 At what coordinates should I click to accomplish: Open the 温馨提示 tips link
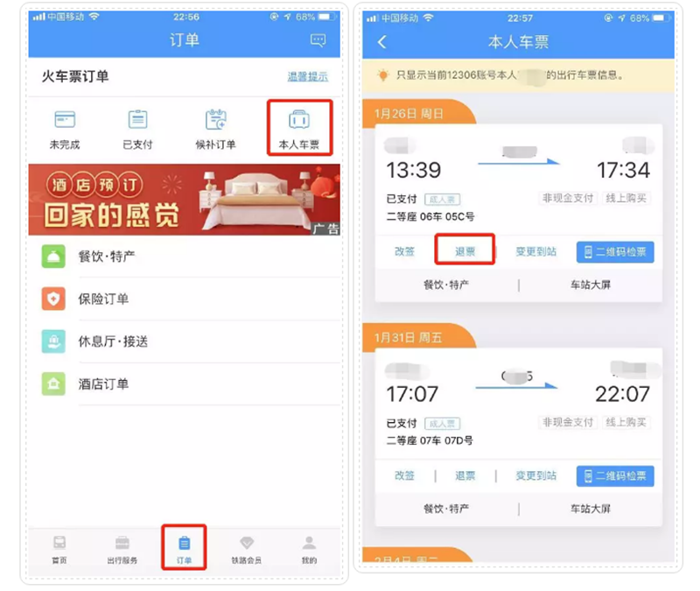point(308,76)
